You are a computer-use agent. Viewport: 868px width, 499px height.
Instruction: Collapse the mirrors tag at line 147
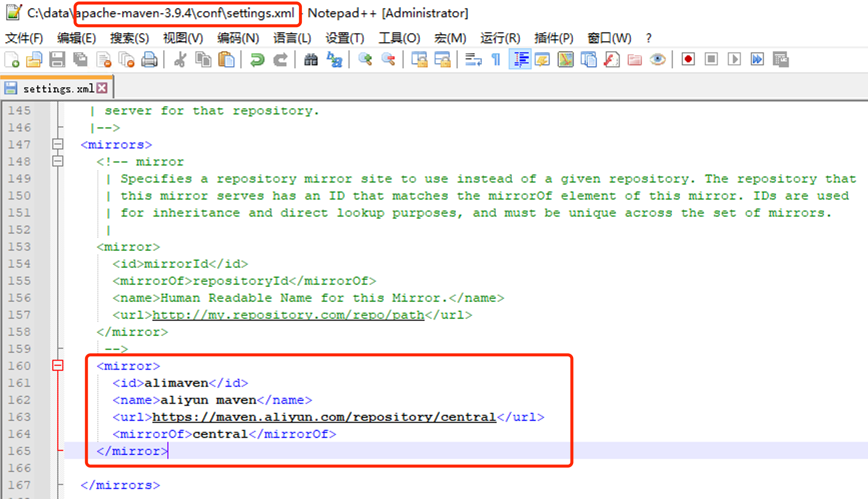[x=58, y=144]
